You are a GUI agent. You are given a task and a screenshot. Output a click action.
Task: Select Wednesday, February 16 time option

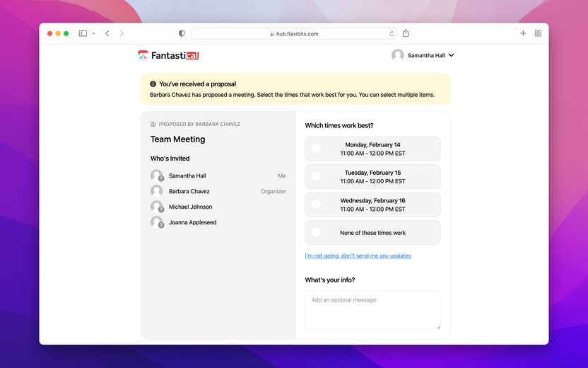[372, 205]
